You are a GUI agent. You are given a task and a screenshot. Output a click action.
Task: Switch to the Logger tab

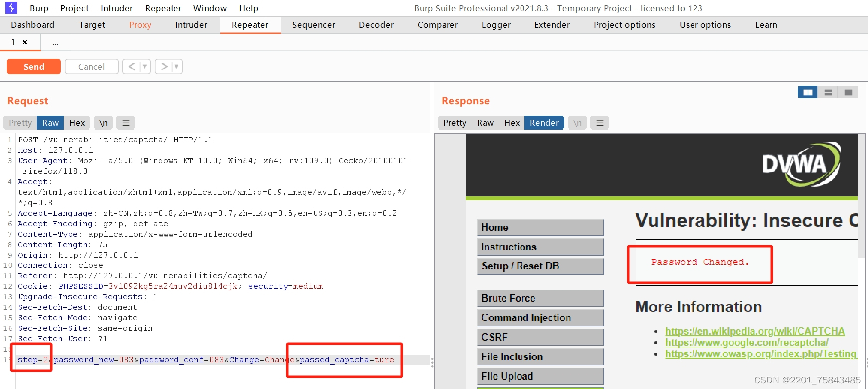click(x=496, y=25)
